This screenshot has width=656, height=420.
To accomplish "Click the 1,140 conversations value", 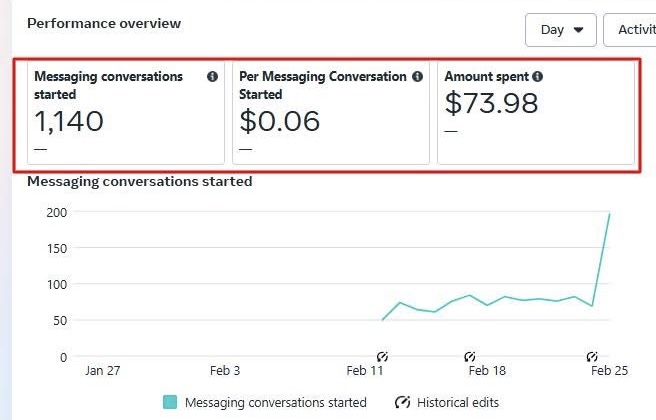I will click(x=69, y=121).
